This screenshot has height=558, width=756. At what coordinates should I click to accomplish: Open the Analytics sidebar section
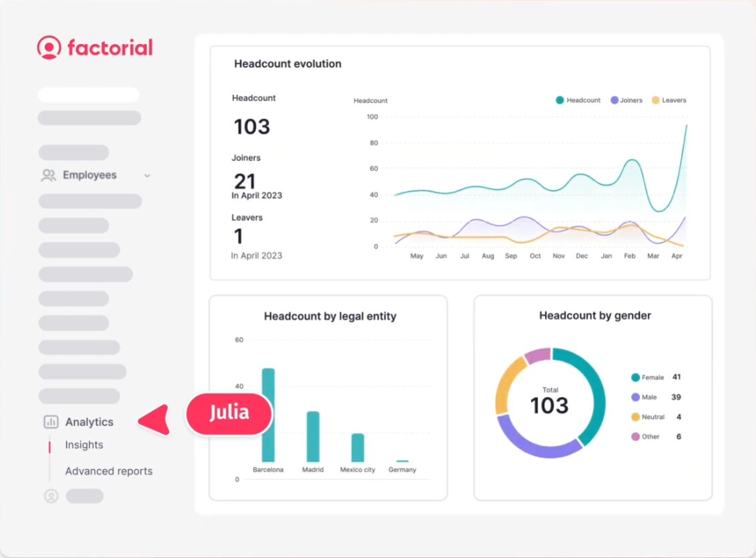coord(89,422)
